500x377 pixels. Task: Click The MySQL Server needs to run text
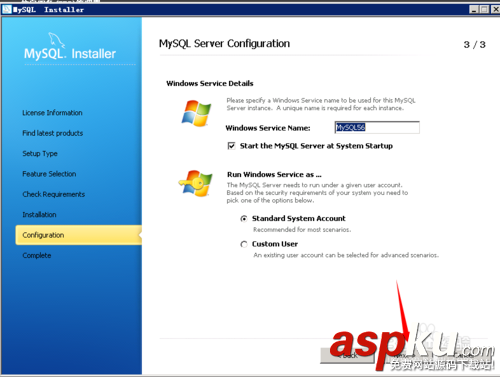(317, 193)
